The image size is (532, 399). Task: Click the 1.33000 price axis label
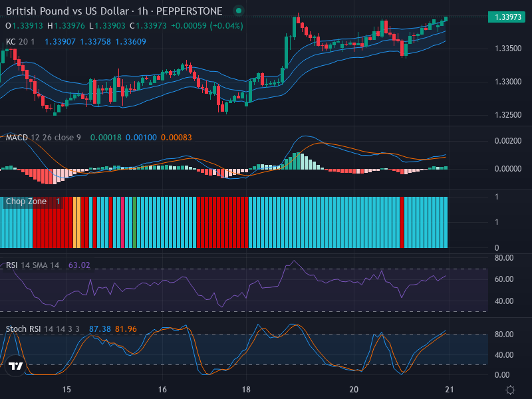click(x=508, y=82)
